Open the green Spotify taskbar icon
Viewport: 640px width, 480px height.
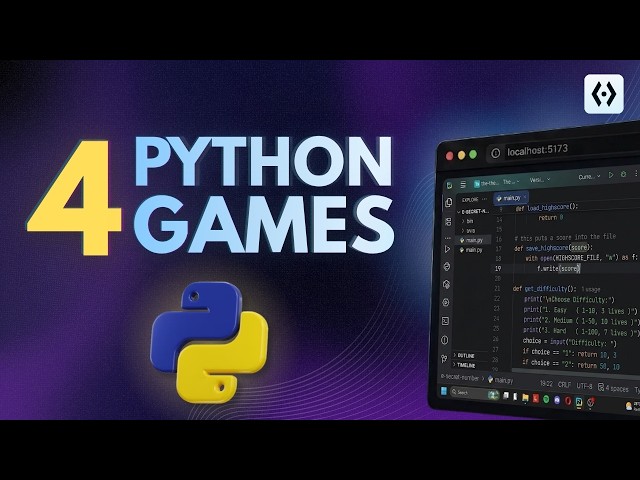pyautogui.click(x=546, y=399)
